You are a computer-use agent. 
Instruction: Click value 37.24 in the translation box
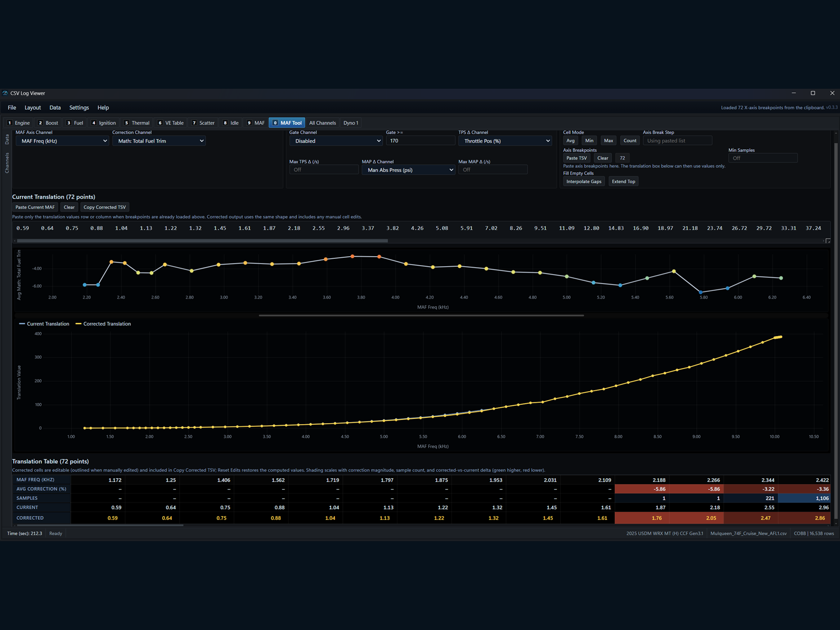click(813, 228)
